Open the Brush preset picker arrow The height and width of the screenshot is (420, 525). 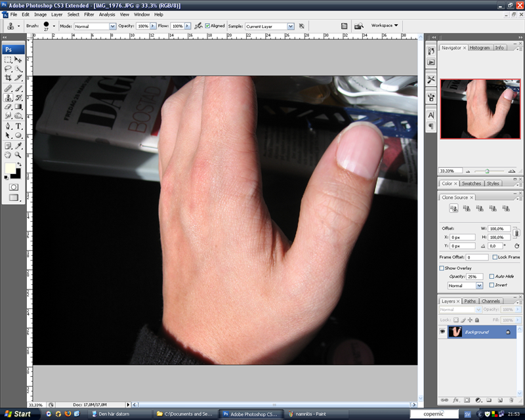[54, 26]
